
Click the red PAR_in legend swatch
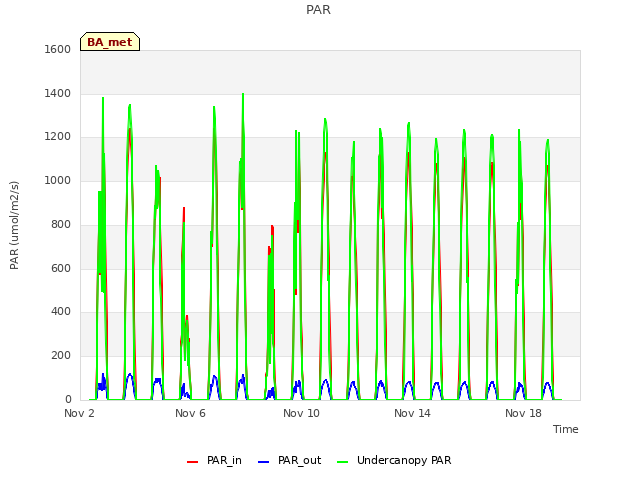coord(192,462)
